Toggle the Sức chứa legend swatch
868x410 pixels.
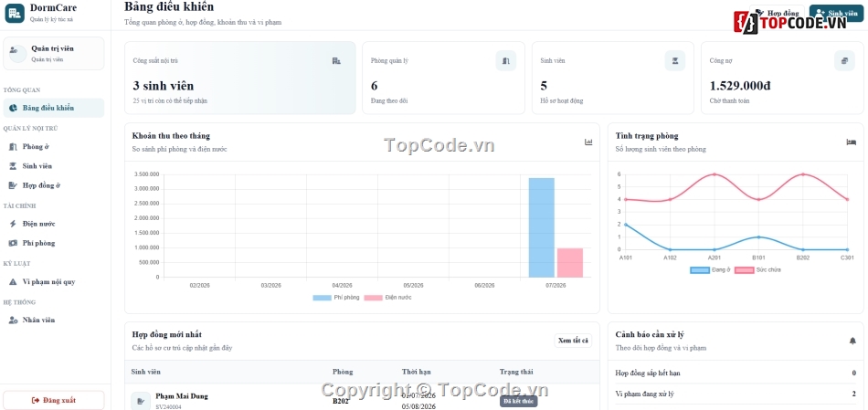tap(744, 270)
